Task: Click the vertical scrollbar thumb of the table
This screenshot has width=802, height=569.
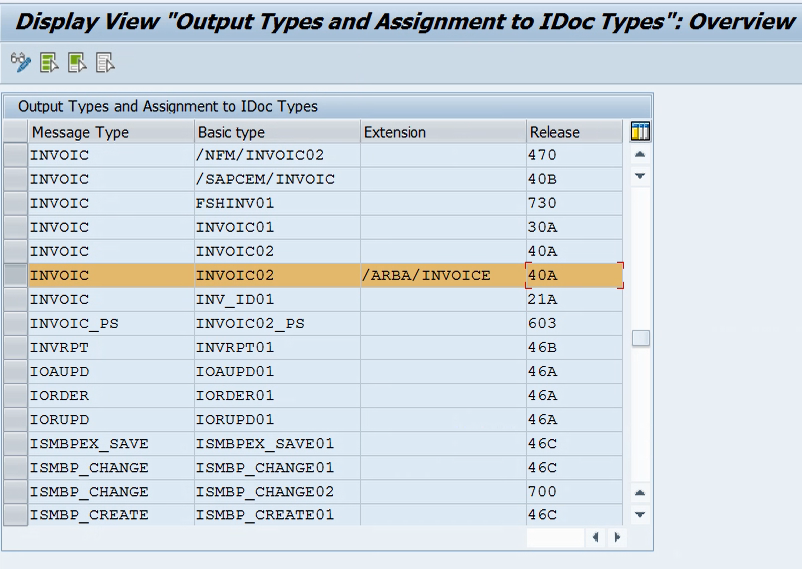Action: tap(641, 338)
